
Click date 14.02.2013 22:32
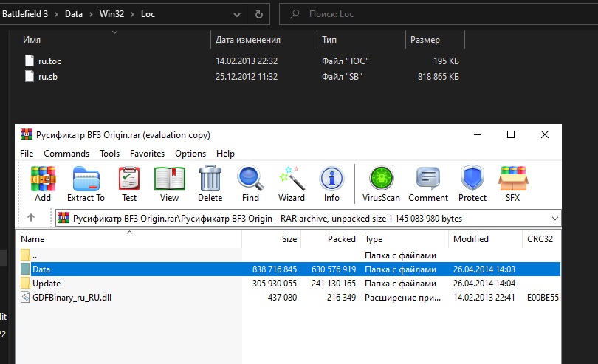[247, 61]
